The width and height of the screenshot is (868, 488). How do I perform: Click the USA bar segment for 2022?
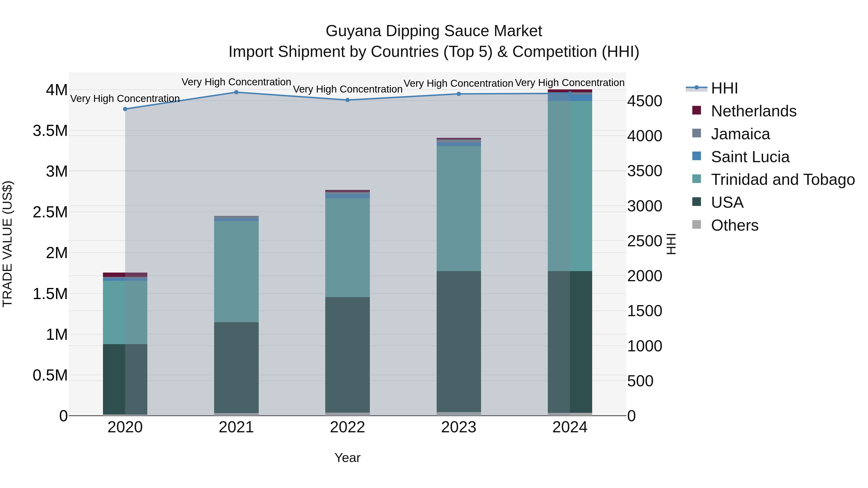click(x=347, y=355)
